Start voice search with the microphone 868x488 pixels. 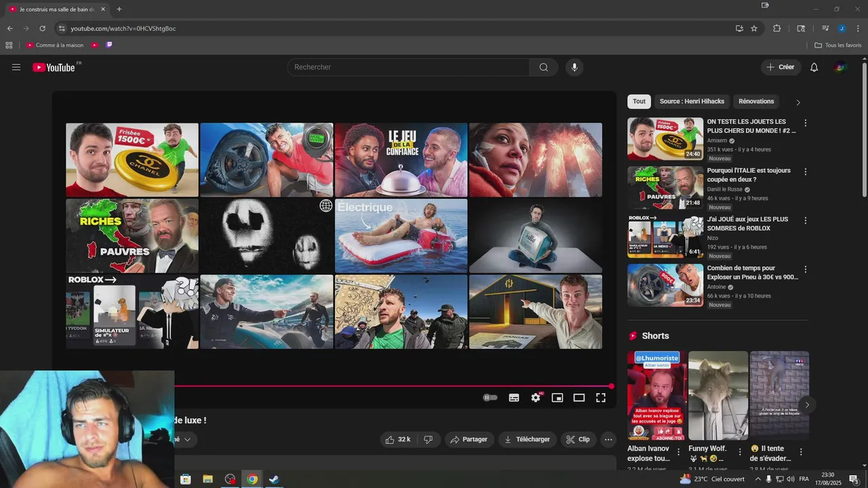[574, 67]
